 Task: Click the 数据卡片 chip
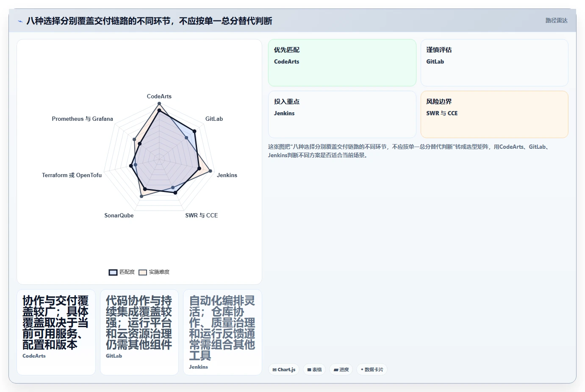372,370
